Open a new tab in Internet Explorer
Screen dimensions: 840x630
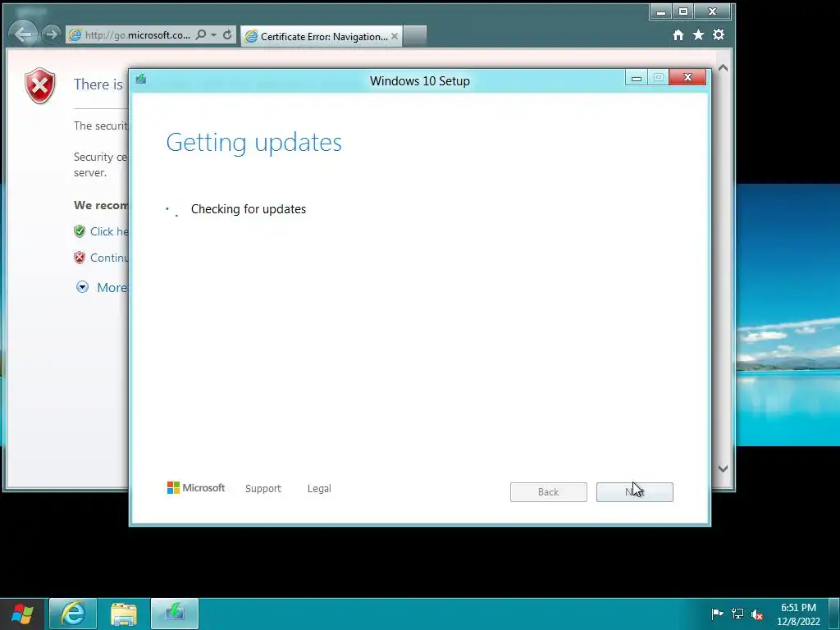pyautogui.click(x=414, y=36)
